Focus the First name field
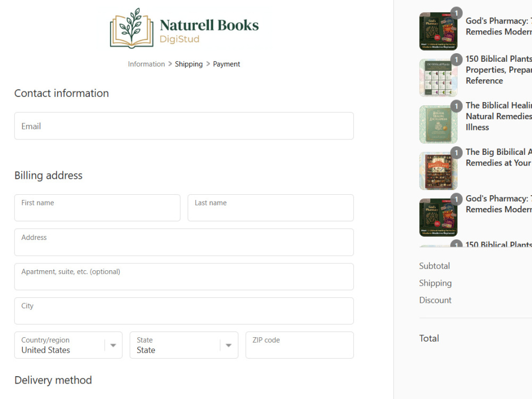This screenshot has height=399, width=532. pyautogui.click(x=97, y=207)
